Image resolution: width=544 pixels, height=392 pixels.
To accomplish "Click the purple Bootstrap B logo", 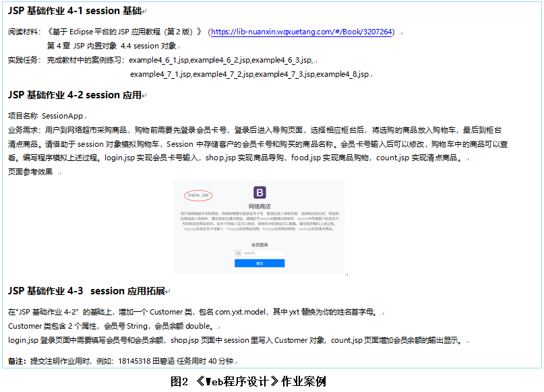I will pos(260,193).
